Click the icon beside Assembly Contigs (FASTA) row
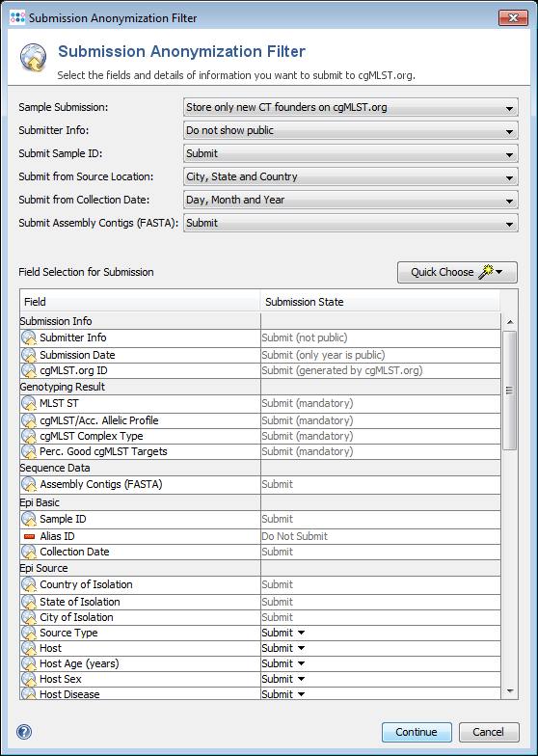Viewport: 538px width, 756px height. pyautogui.click(x=29, y=484)
